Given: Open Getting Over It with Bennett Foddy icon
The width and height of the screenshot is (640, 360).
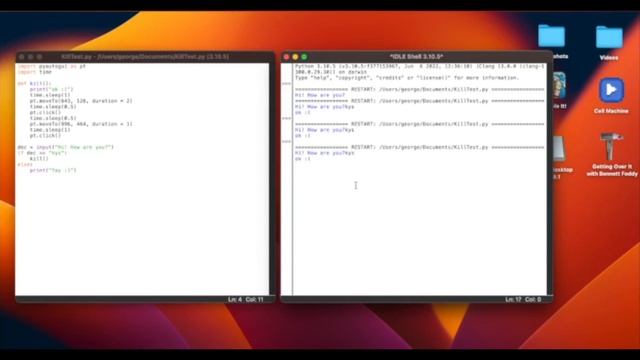Looking at the screenshot, I should [x=611, y=147].
